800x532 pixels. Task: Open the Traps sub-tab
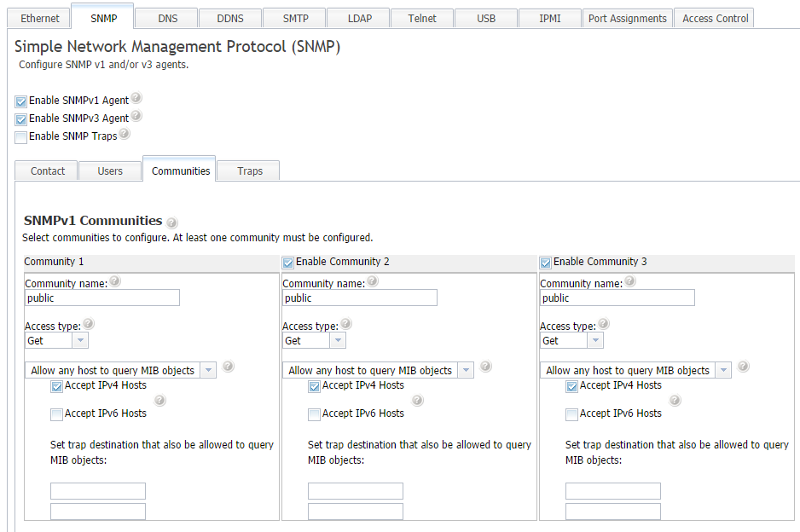(x=249, y=171)
